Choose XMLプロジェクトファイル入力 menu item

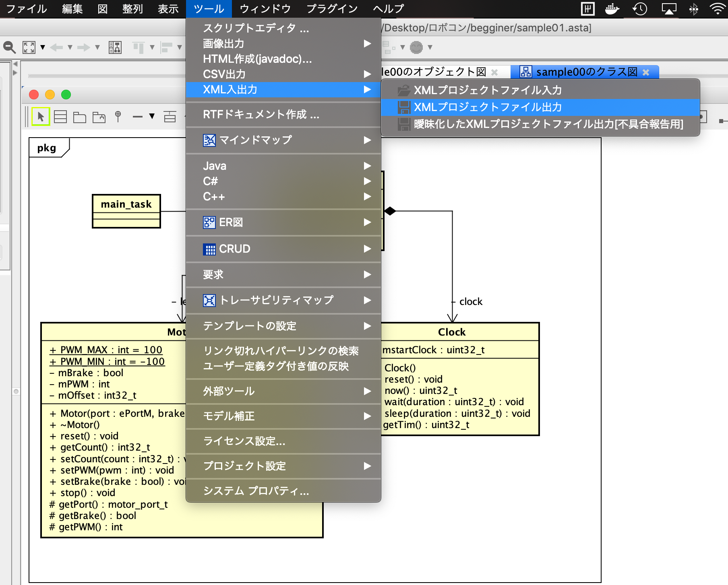(488, 90)
